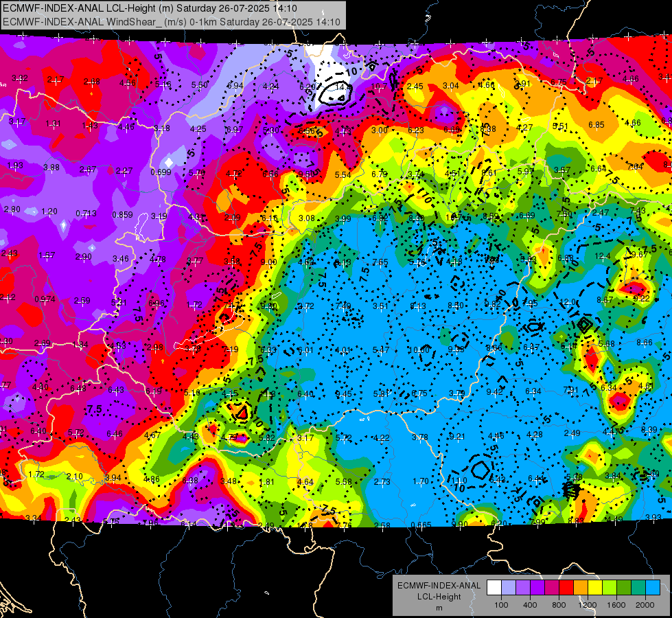This screenshot has width=672, height=618.
Task: Click the 1.70 grid value
Action: coord(420,481)
